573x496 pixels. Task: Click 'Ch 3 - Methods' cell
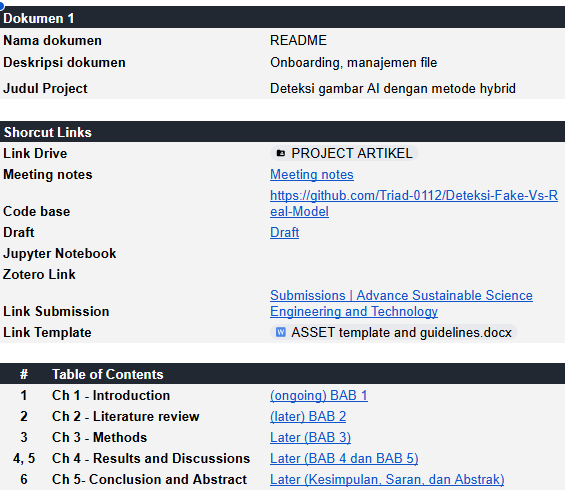tap(99, 437)
